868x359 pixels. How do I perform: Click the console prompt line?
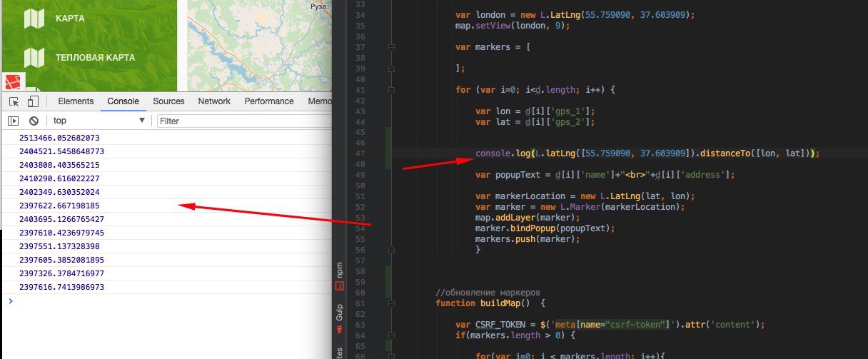(166, 301)
